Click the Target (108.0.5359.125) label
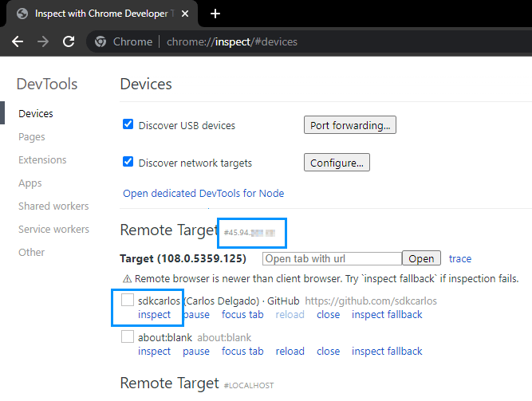Screen dimensions: 532x401 (x=183, y=258)
